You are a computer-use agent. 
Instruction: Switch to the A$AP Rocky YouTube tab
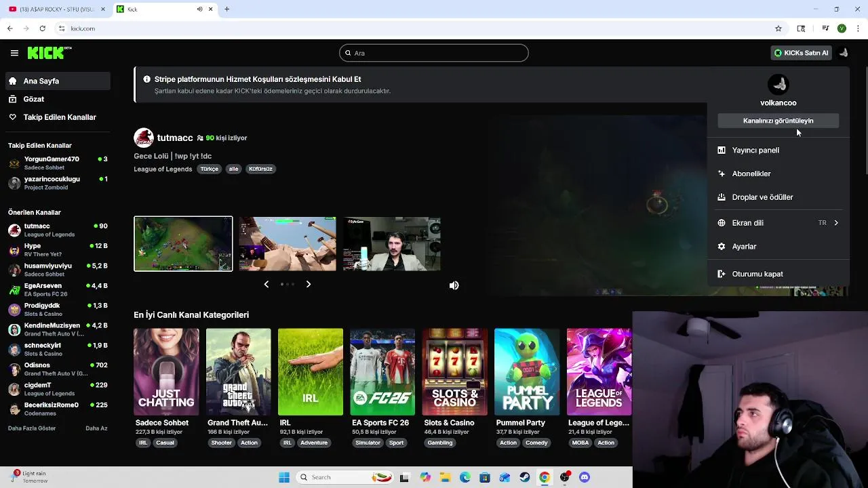56,9
